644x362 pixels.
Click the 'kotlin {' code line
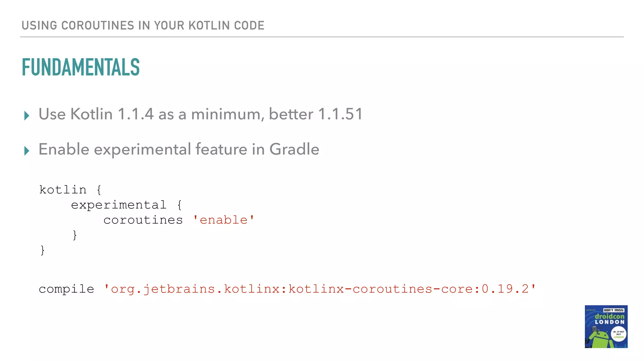pos(70,190)
